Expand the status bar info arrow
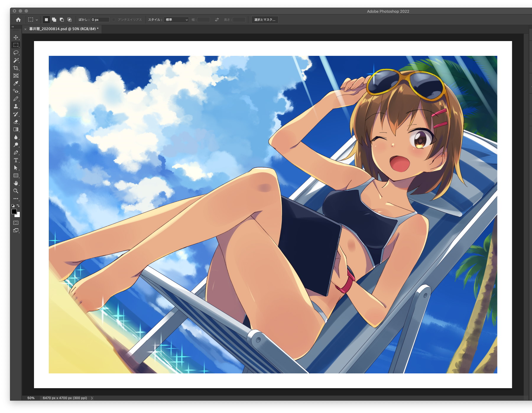 click(x=92, y=398)
